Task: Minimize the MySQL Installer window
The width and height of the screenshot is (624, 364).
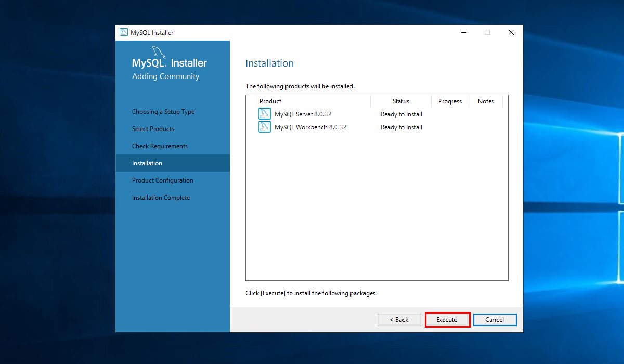Action: (x=463, y=32)
